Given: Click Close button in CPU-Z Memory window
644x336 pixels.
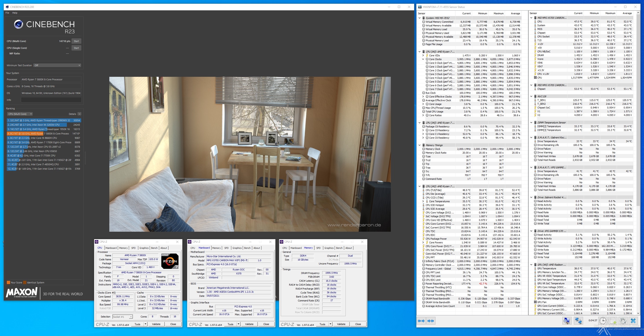Looking at the screenshot, I should coord(358,324).
